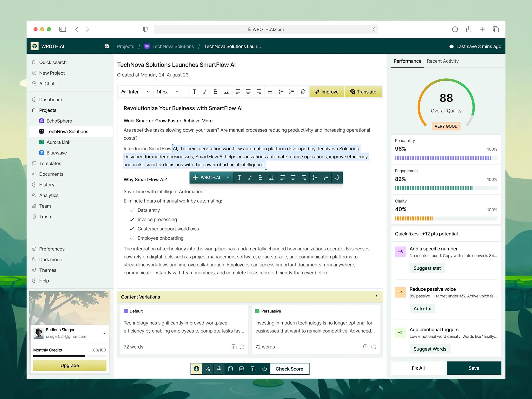Expand the Budiono Siregar account chevron

click(104, 334)
